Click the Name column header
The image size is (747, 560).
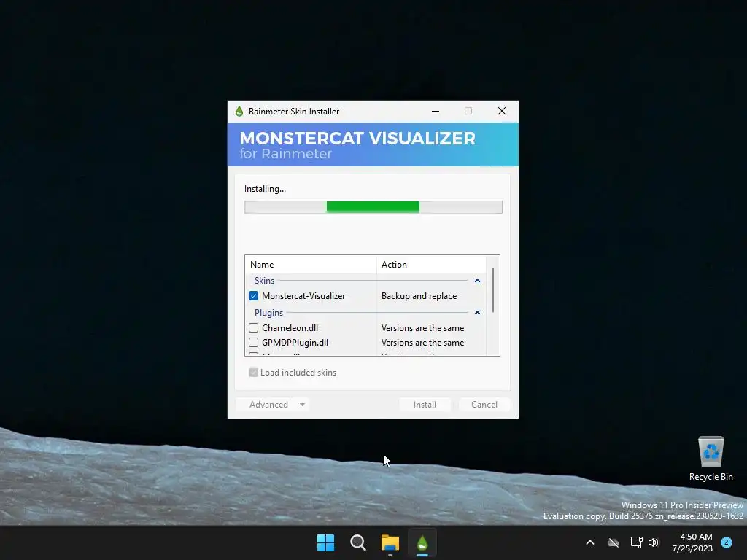(311, 264)
